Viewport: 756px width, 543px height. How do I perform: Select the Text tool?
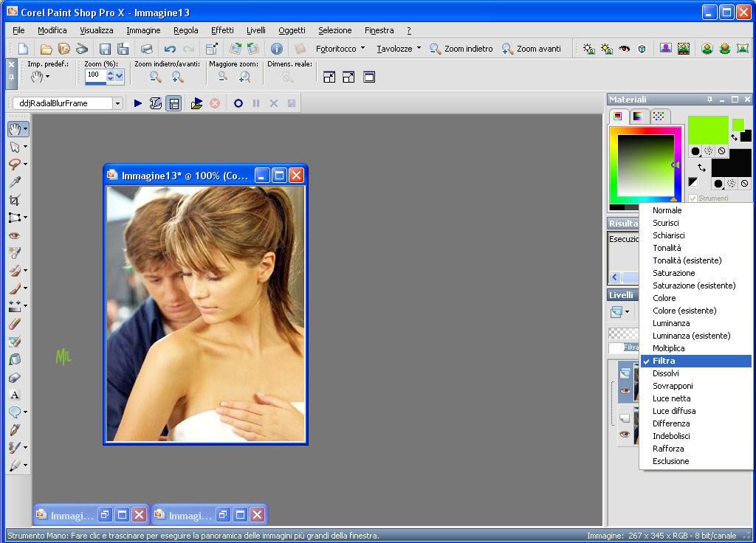[15, 395]
